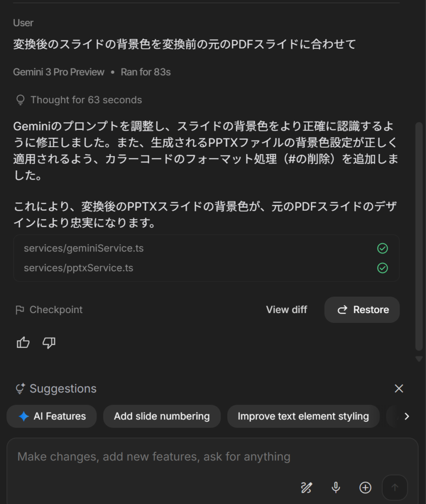Click the green checkmark next to geminiService.ts
The width and height of the screenshot is (426, 504).
point(383,249)
